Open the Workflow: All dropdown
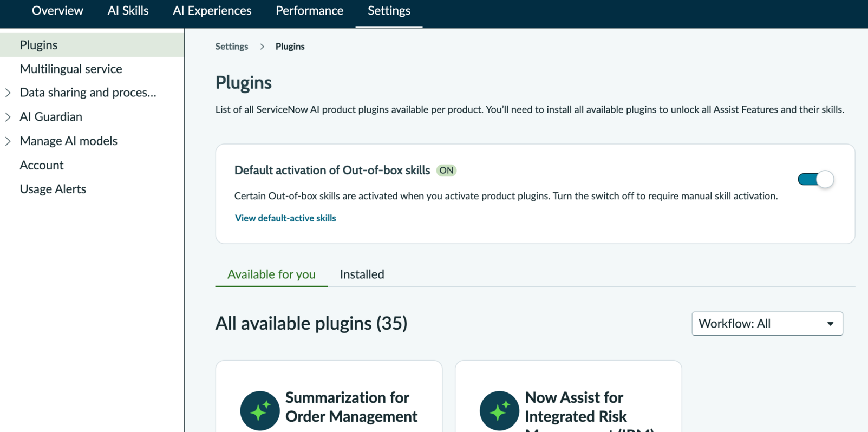This screenshot has width=868, height=432. click(767, 324)
